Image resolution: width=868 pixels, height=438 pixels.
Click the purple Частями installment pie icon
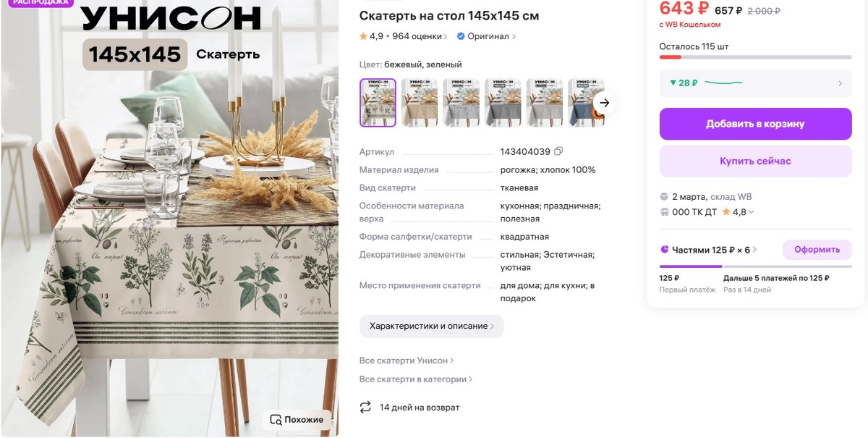pos(664,250)
